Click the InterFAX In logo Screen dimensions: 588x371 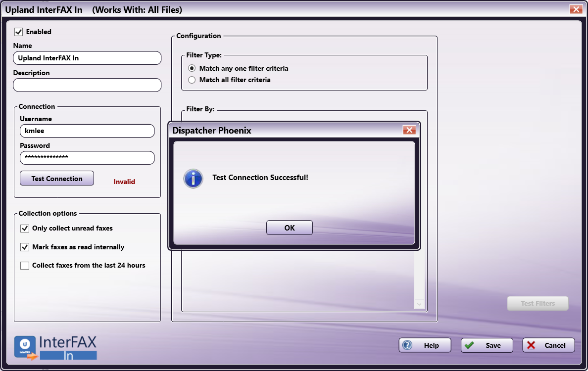(55, 348)
